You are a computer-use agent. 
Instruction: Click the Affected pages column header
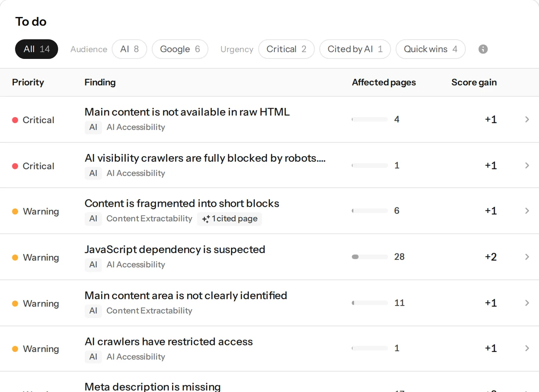coord(384,82)
